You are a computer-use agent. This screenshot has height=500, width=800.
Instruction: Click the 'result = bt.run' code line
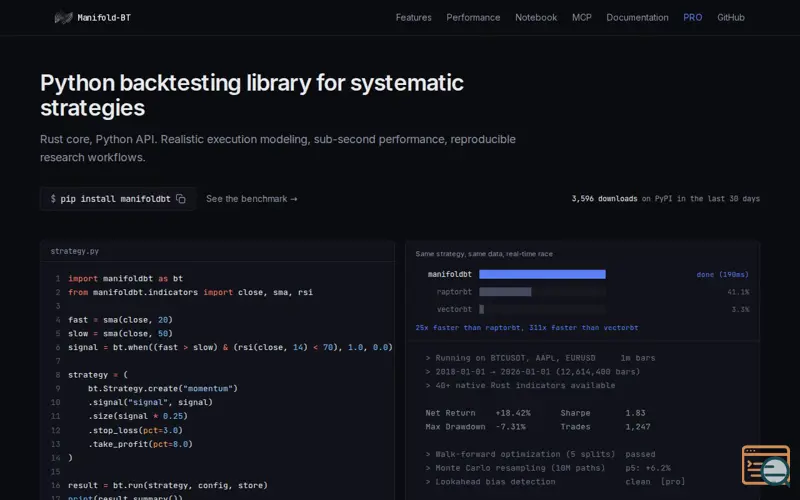click(168, 485)
